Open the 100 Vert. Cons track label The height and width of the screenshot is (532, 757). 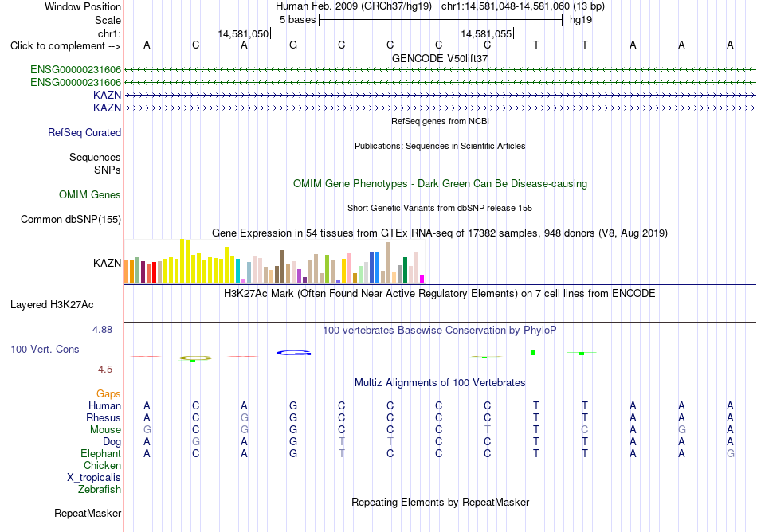point(45,349)
